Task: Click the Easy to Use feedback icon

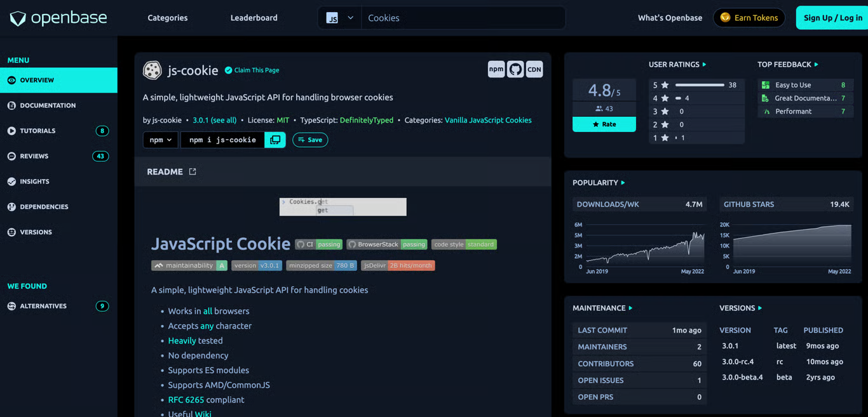Action: (x=766, y=85)
